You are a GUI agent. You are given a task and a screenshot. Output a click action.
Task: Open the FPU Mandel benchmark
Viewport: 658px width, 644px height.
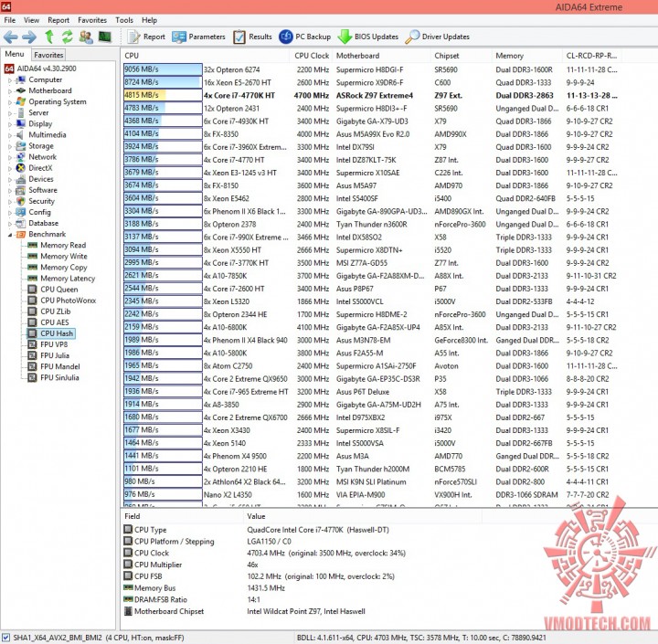point(60,366)
